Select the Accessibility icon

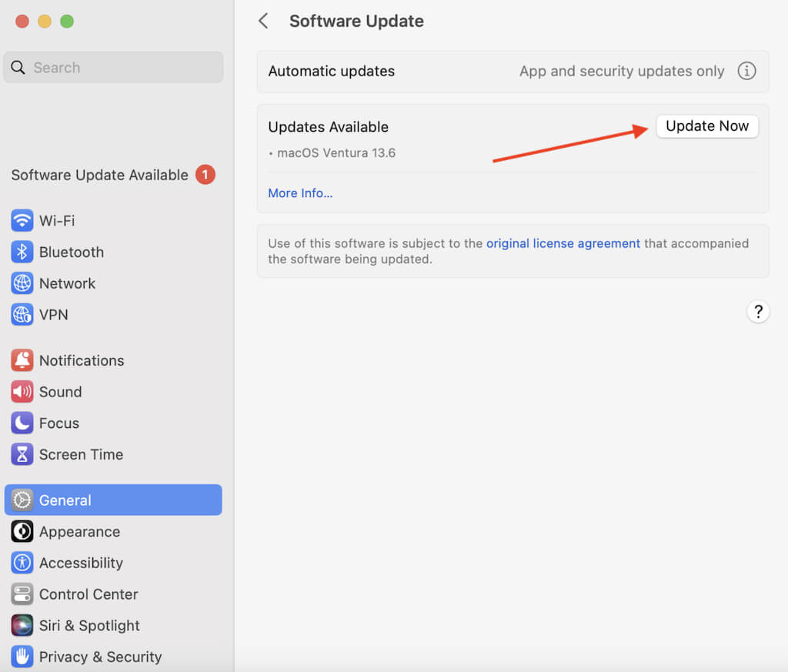tap(22, 563)
